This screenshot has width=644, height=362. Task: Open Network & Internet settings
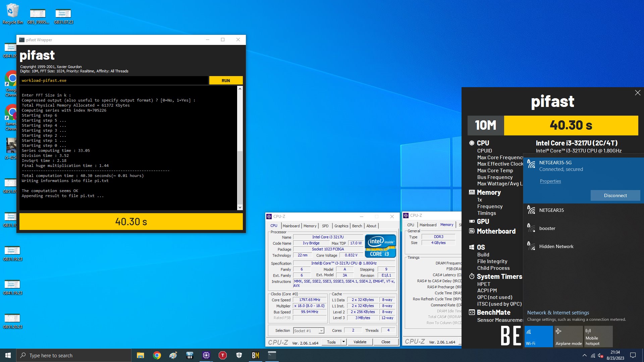tap(558, 313)
